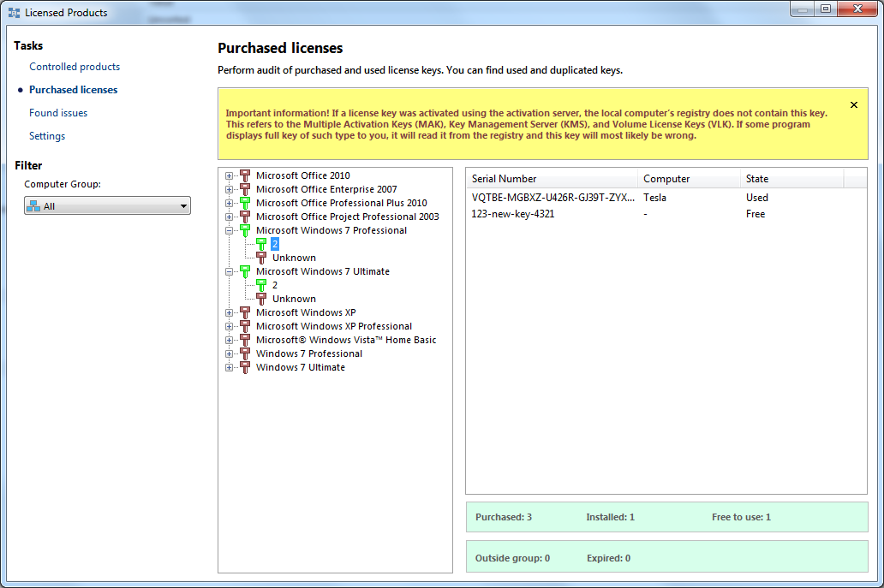Click the key icon beside Microsoft Windows XP
Screen dimensions: 884x588
click(x=245, y=312)
